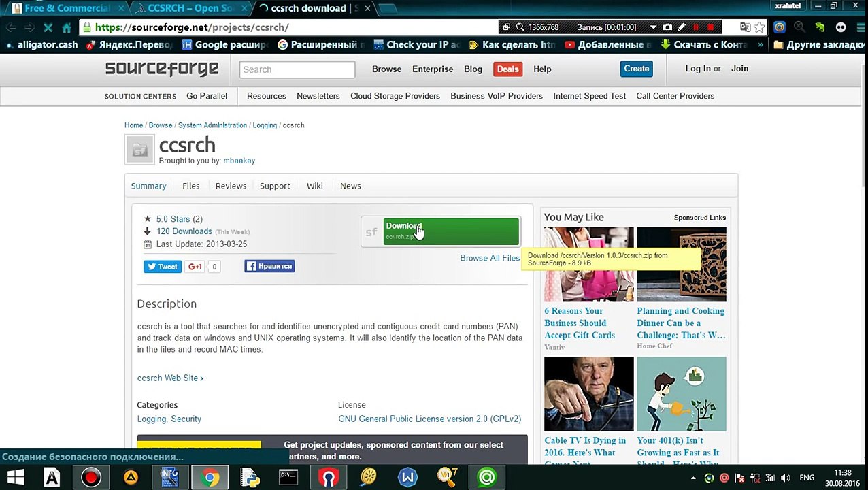This screenshot has height=490, width=868.
Task: Close the ccsrch download tab
Action: (367, 8)
